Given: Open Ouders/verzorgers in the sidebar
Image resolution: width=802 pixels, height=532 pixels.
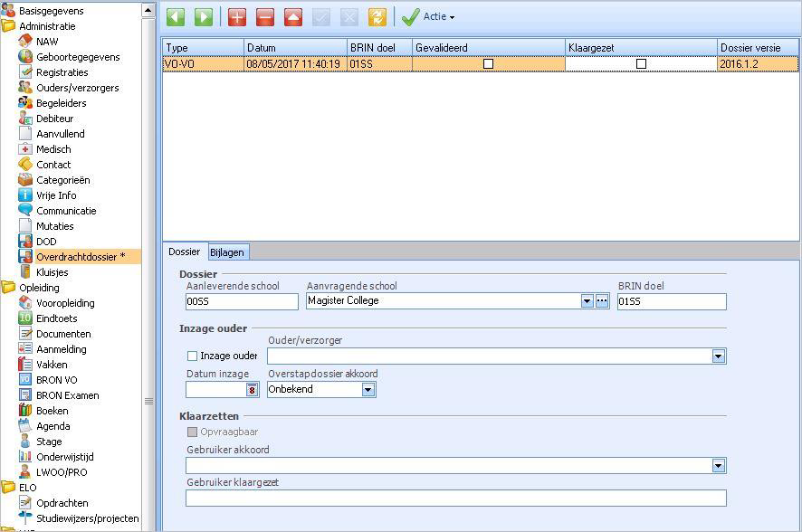Looking at the screenshot, I should [77, 88].
